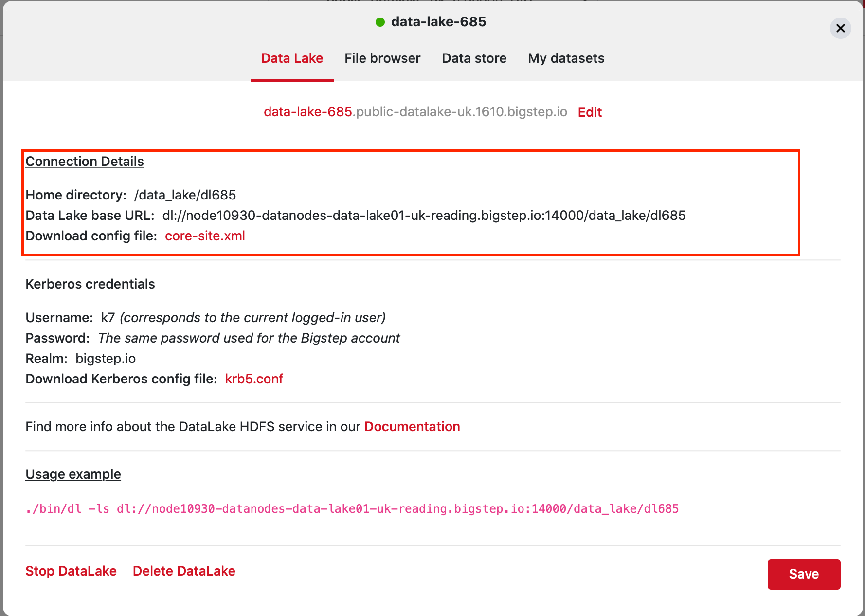Select the Data Lake base URL value
Viewport: 865px width, 616px height.
[x=424, y=216]
